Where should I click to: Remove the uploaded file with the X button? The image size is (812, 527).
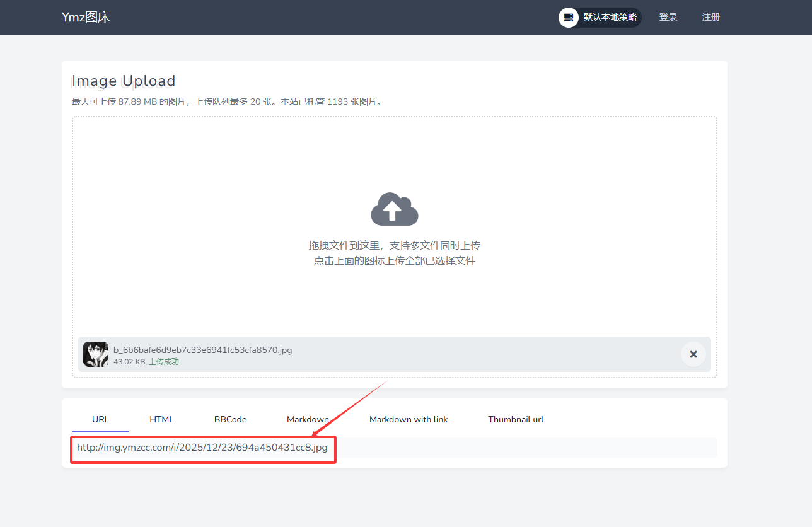693,354
